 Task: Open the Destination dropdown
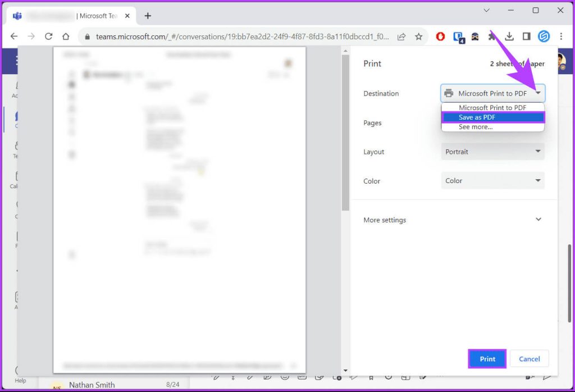(x=492, y=93)
